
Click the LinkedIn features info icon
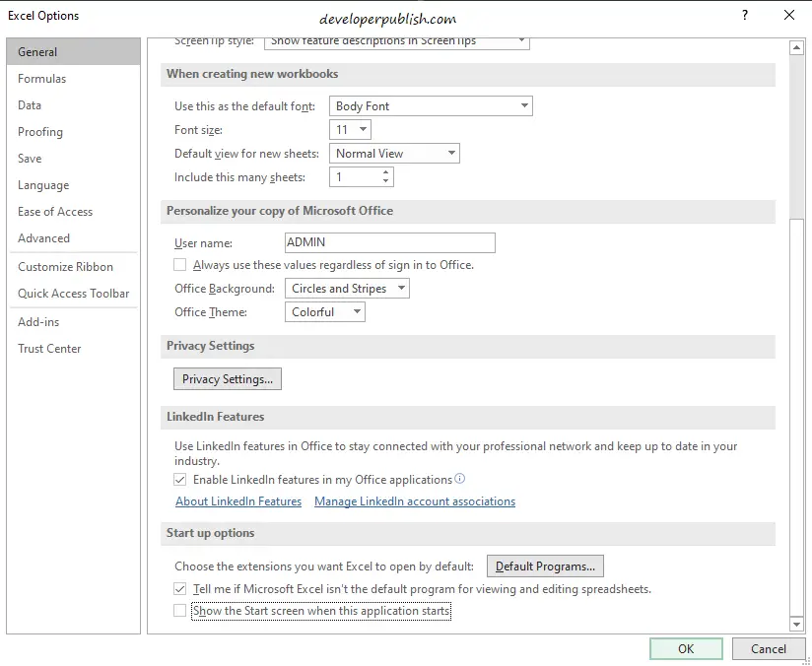click(x=460, y=479)
